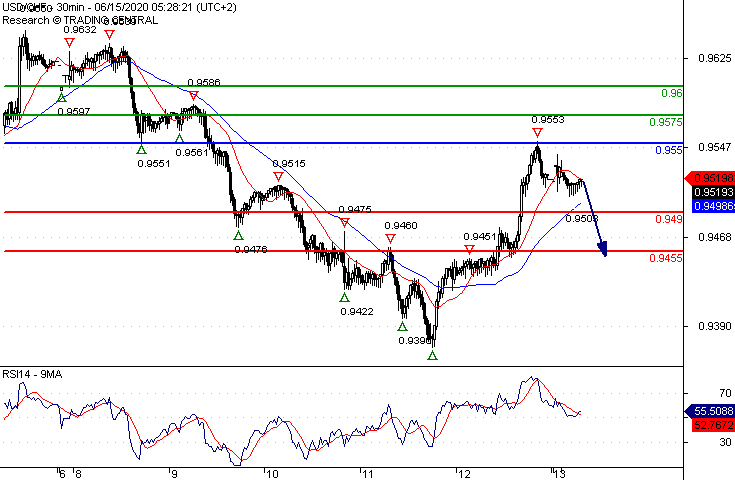Click the green 0.96 resistance level label

672,93
